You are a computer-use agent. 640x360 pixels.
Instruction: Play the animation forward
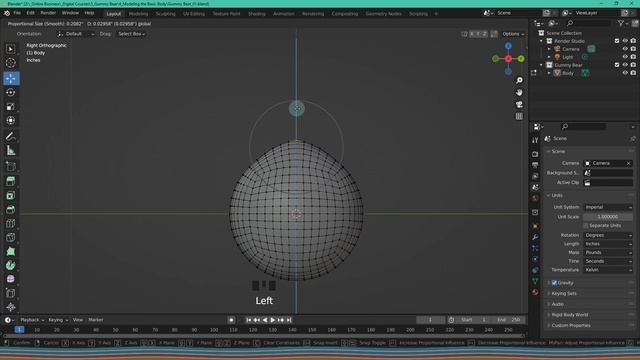[x=273, y=320]
